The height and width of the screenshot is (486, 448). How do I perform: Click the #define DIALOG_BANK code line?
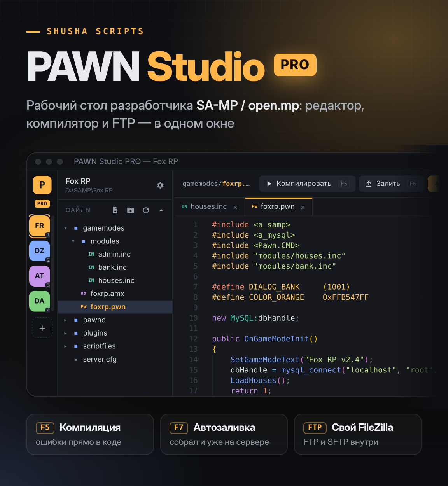pyautogui.click(x=281, y=287)
